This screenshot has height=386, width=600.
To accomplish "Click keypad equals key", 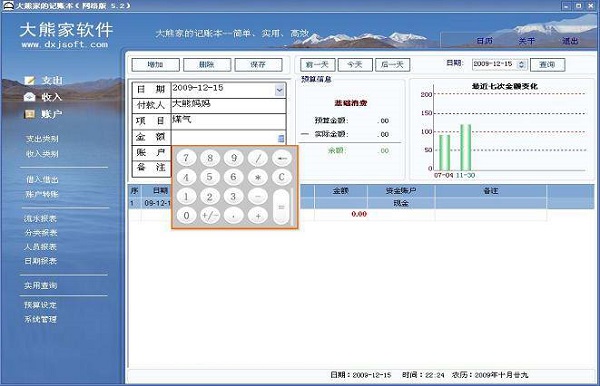I will pos(282,207).
